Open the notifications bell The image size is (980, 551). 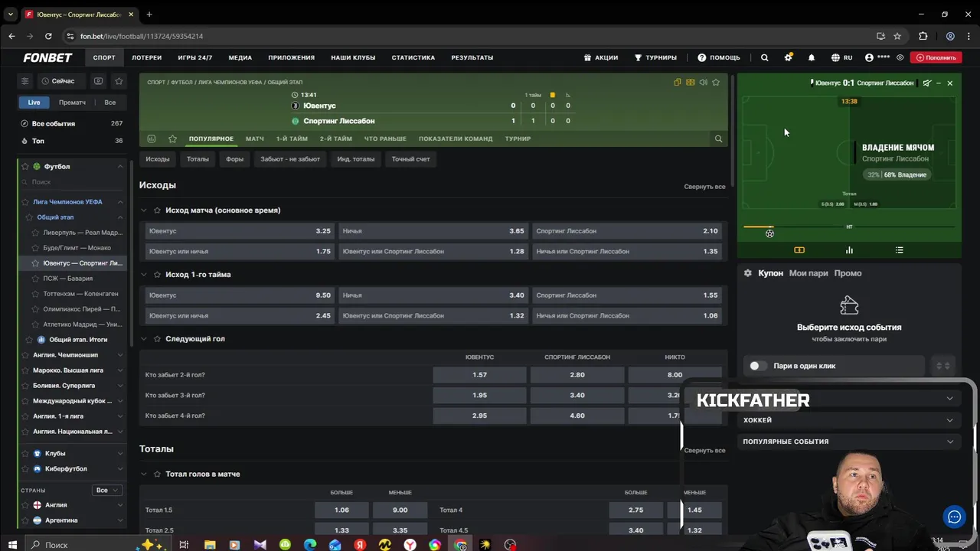(x=812, y=57)
